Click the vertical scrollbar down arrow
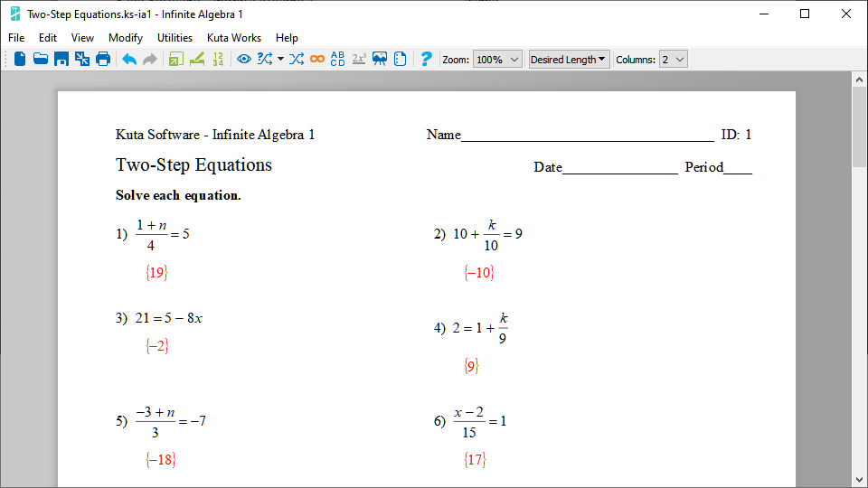Image resolution: width=868 pixels, height=488 pixels. pyautogui.click(x=859, y=479)
